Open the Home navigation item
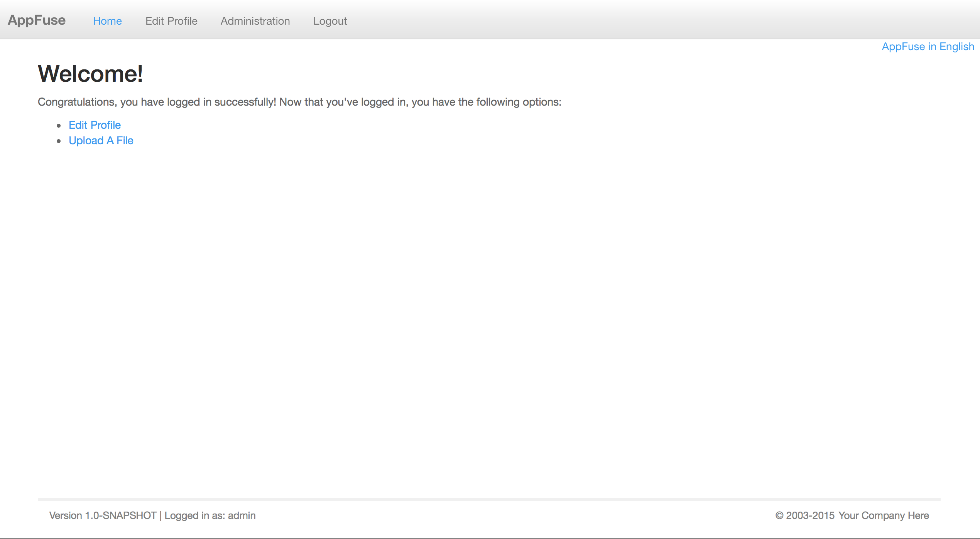 tap(107, 21)
